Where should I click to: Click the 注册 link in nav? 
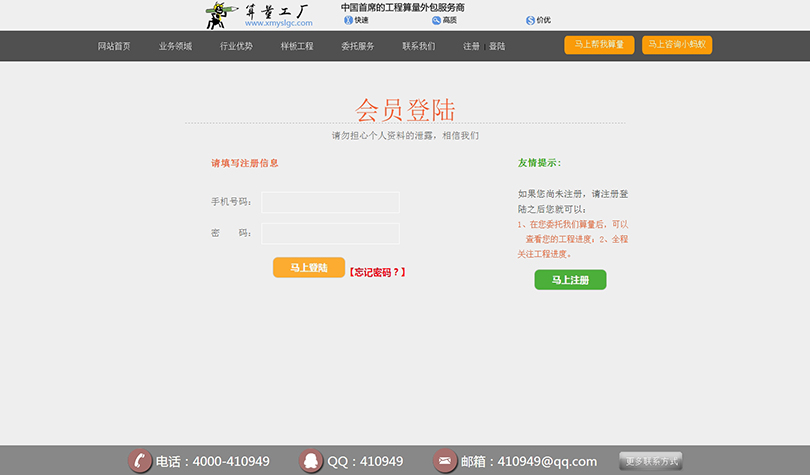pos(471,46)
